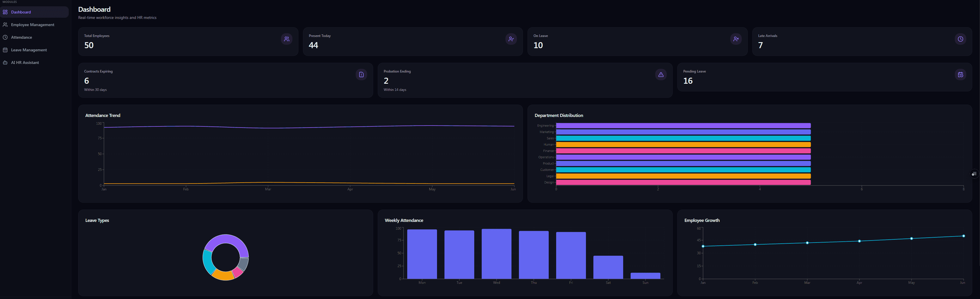The image size is (980, 299).
Task: Click the 'Within 30 days' text
Action: pyautogui.click(x=95, y=90)
